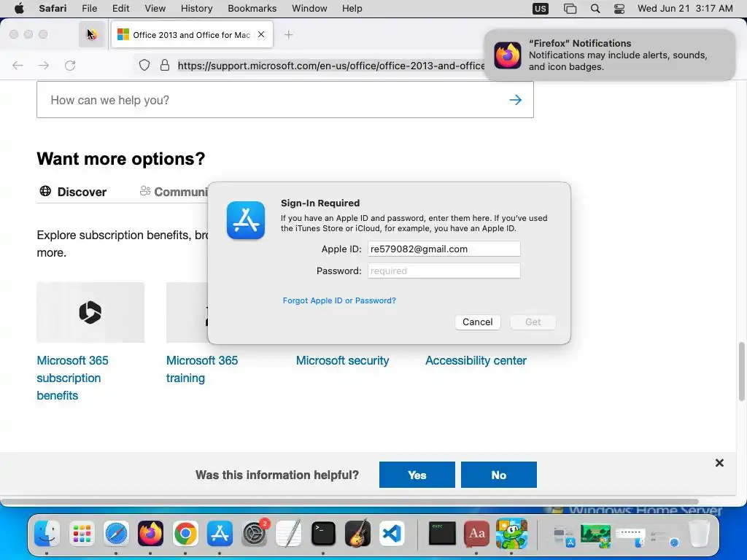
Task: Open the crocodile game in dock
Action: pos(511,533)
